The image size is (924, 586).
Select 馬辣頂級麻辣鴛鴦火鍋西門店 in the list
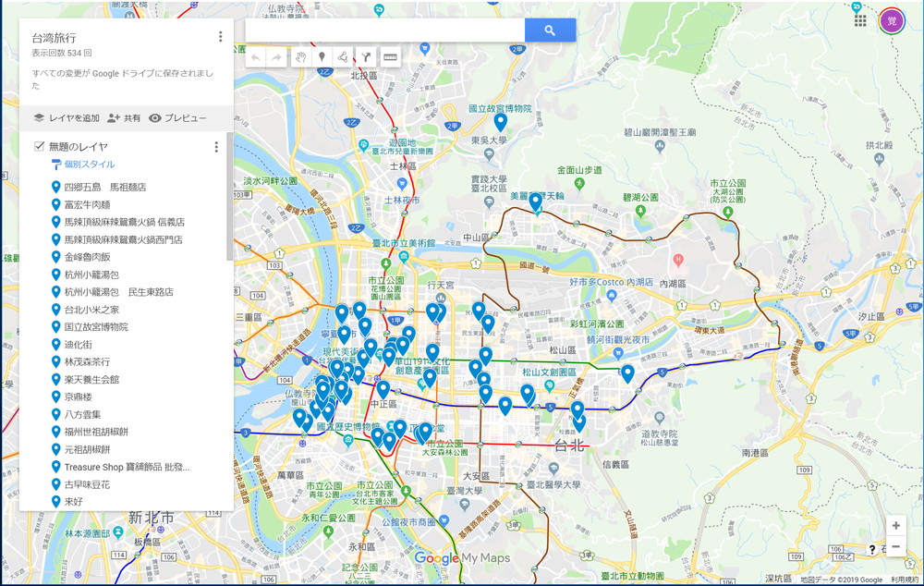tap(123, 240)
